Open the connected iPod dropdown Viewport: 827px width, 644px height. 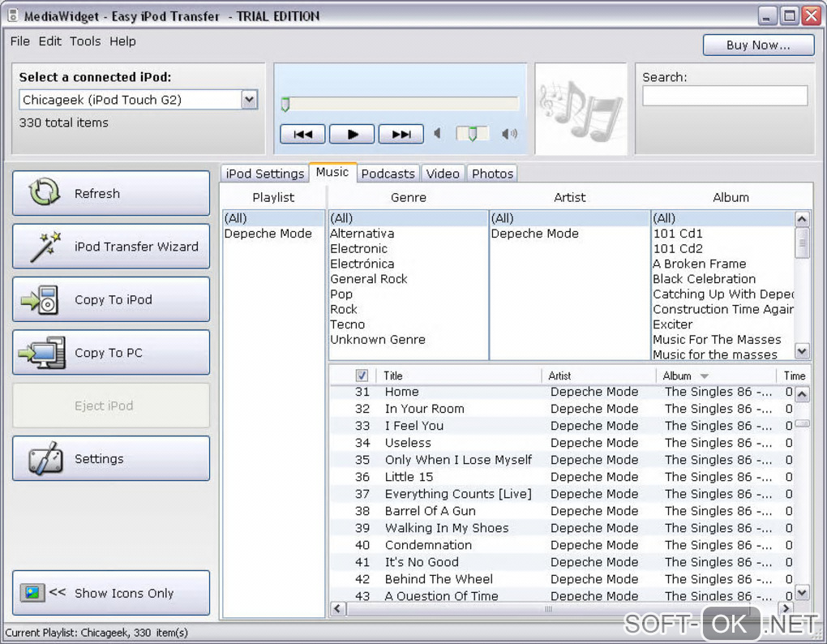coord(250,99)
